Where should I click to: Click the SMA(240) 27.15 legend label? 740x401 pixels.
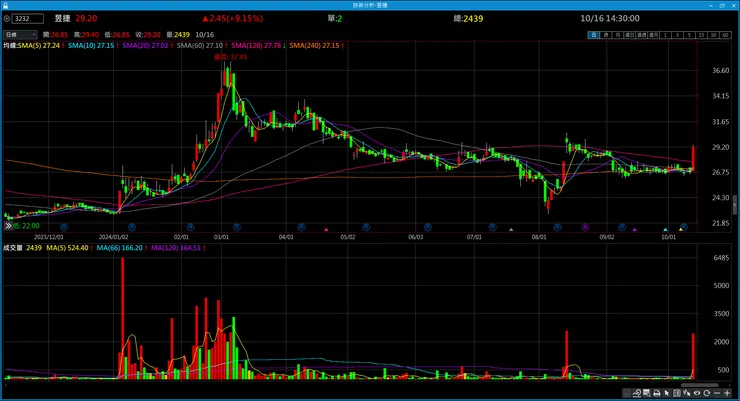click(x=314, y=46)
